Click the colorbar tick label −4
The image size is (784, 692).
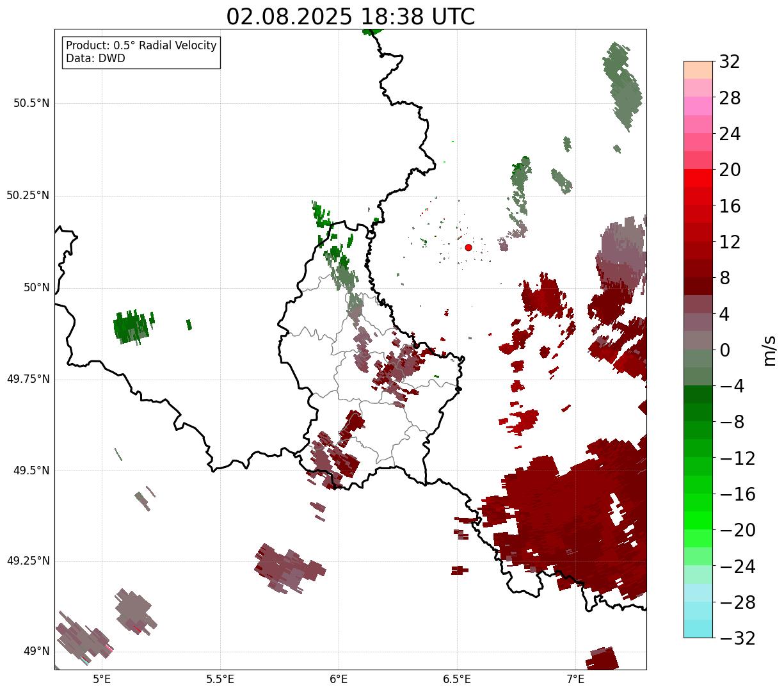pyautogui.click(x=732, y=386)
